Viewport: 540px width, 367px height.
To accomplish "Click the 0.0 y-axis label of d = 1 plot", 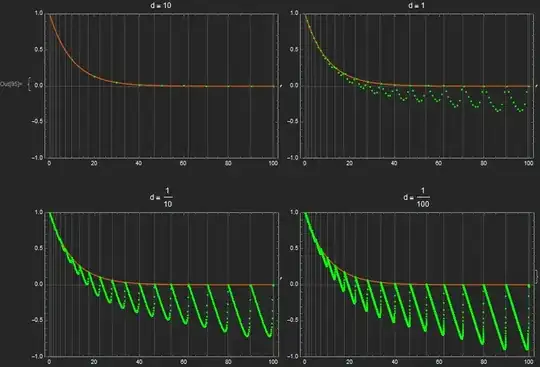I will pos(294,85).
